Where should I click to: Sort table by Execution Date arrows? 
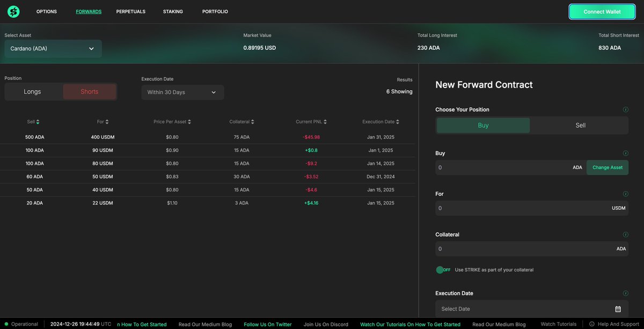(x=398, y=122)
